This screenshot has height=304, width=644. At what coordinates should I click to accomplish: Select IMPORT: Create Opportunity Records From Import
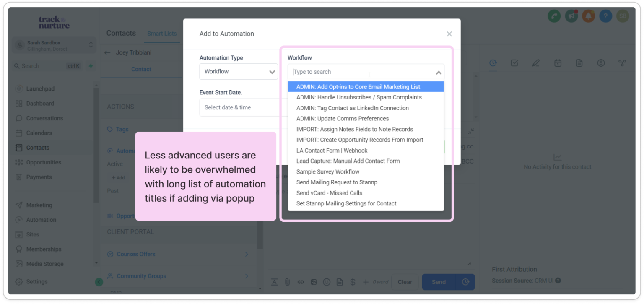click(366, 140)
